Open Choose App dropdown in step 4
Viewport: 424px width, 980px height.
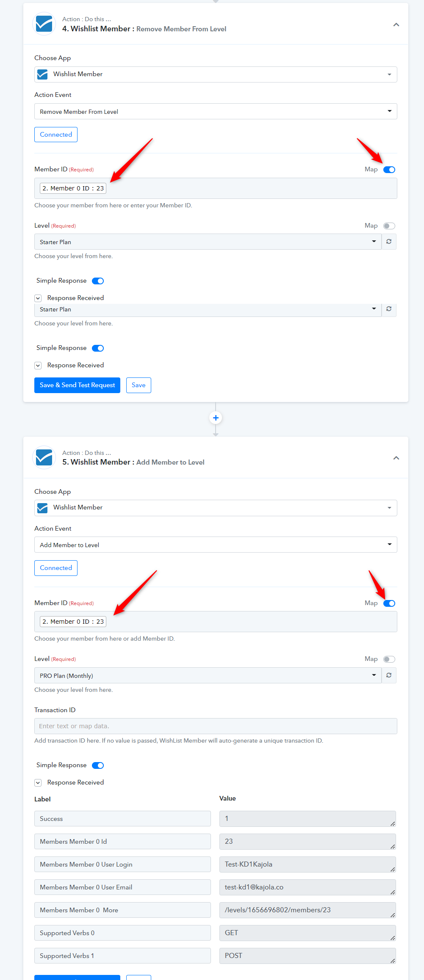pyautogui.click(x=216, y=74)
